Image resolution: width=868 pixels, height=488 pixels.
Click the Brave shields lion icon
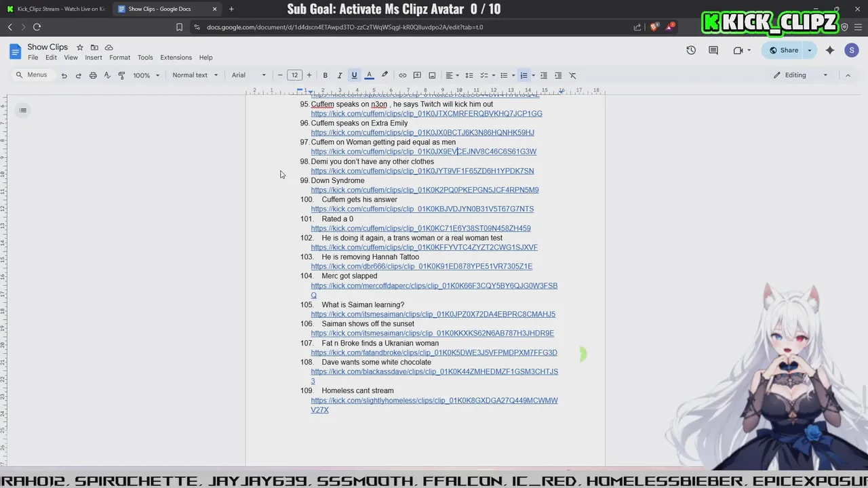point(654,27)
